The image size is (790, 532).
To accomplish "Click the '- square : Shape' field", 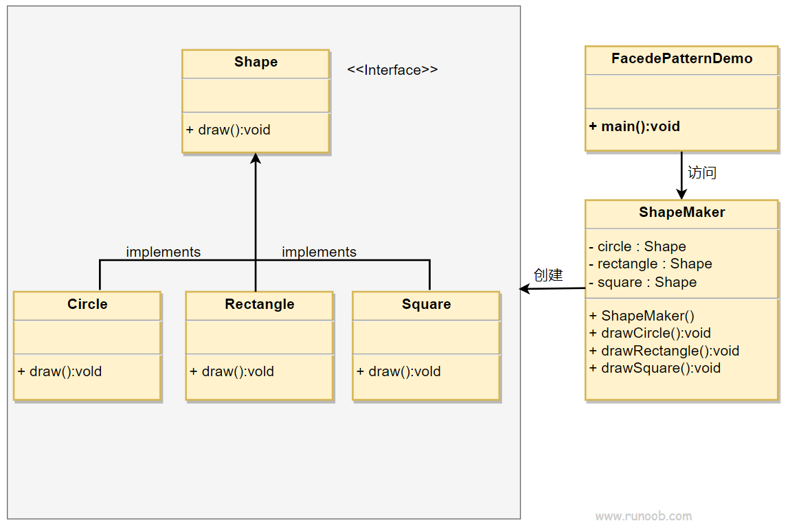I will point(643,282).
